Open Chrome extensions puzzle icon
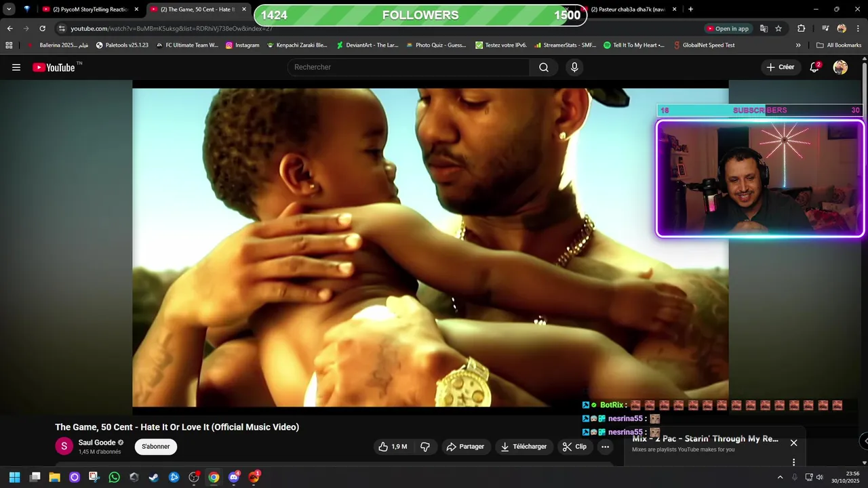The image size is (868, 488). point(801,28)
